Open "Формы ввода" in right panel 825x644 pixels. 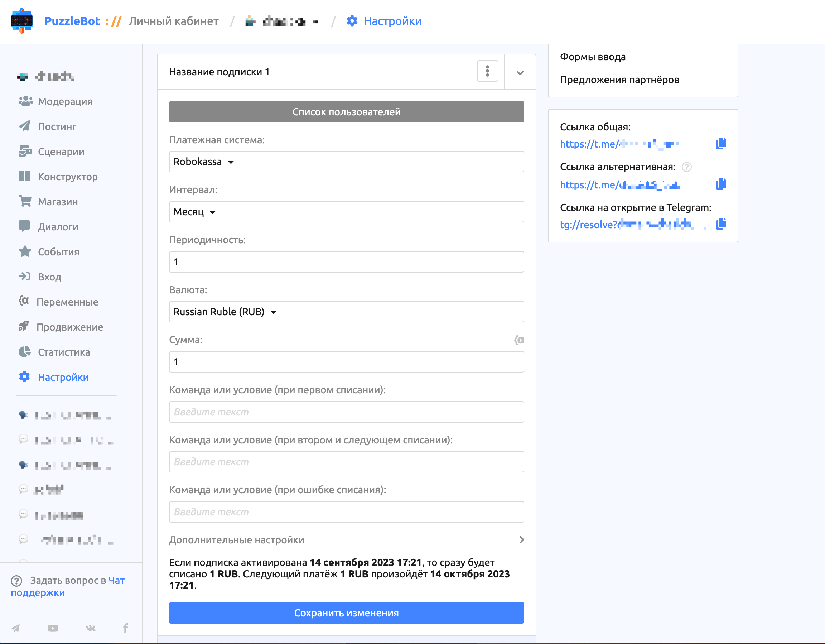(x=592, y=57)
